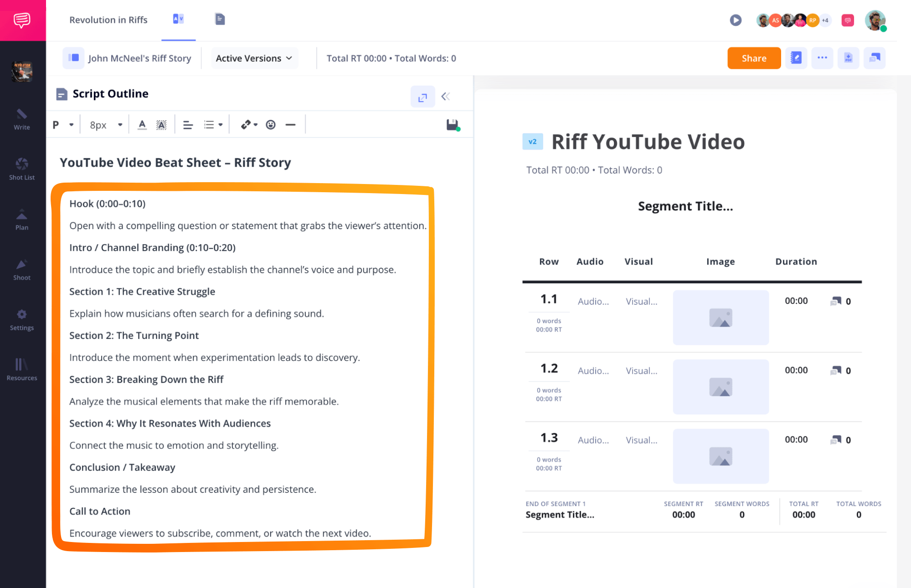This screenshot has width=911, height=588.
Task: Open the Plan section from the sidebar
Action: tap(21, 220)
